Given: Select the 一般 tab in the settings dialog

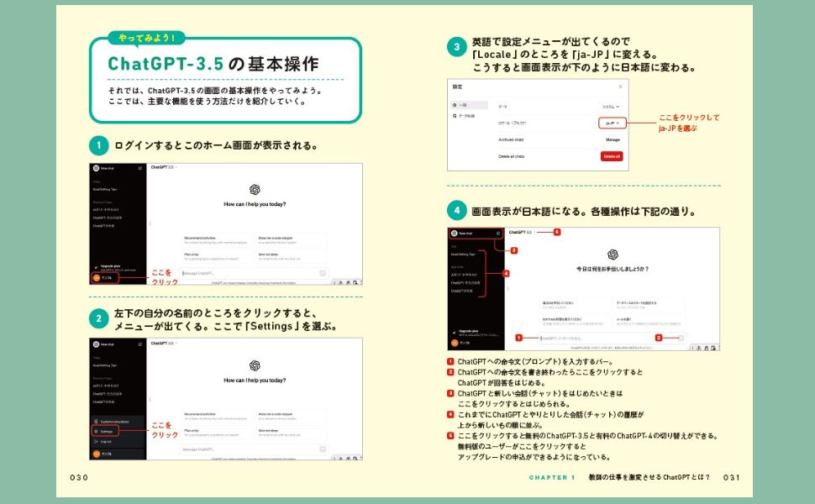Looking at the screenshot, I should click(470, 105).
